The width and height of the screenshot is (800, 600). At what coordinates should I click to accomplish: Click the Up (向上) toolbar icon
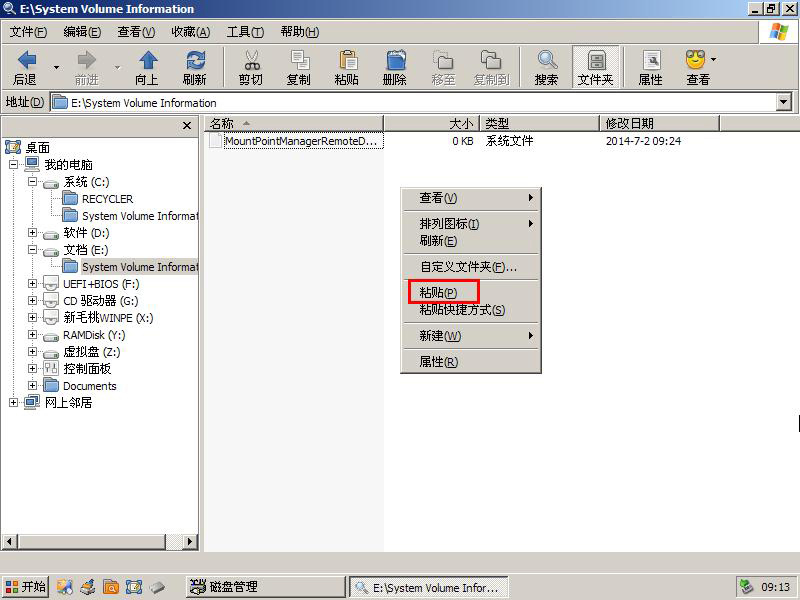click(x=147, y=67)
